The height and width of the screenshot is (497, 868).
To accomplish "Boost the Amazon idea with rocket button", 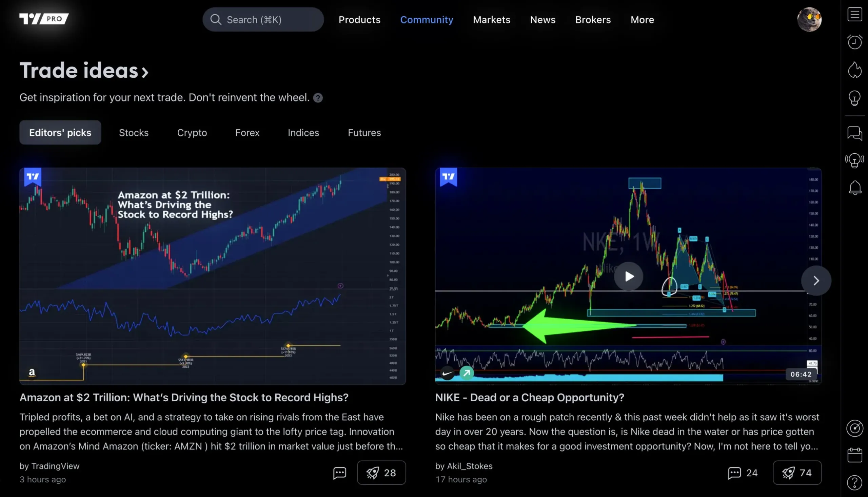I will [x=381, y=473].
